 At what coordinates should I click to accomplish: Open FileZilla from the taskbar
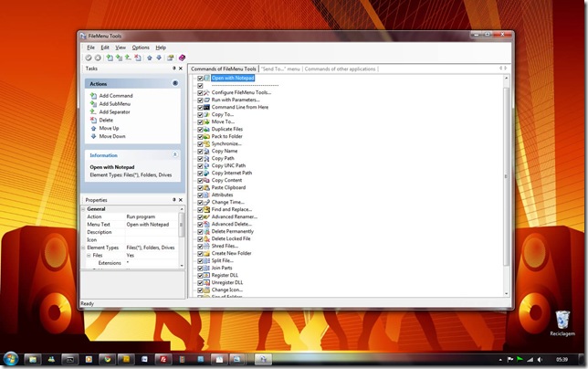[x=163, y=359]
